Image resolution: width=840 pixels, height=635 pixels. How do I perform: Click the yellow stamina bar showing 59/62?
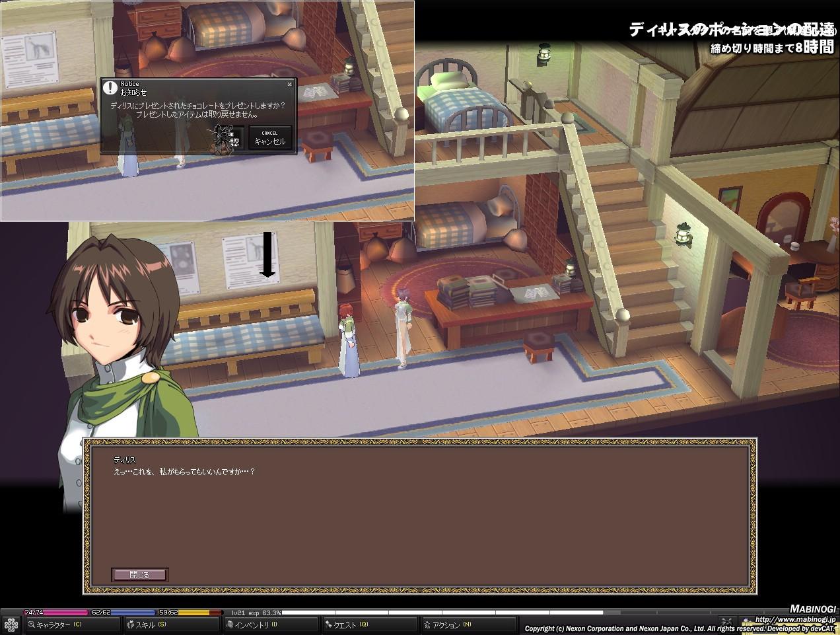coord(190,613)
